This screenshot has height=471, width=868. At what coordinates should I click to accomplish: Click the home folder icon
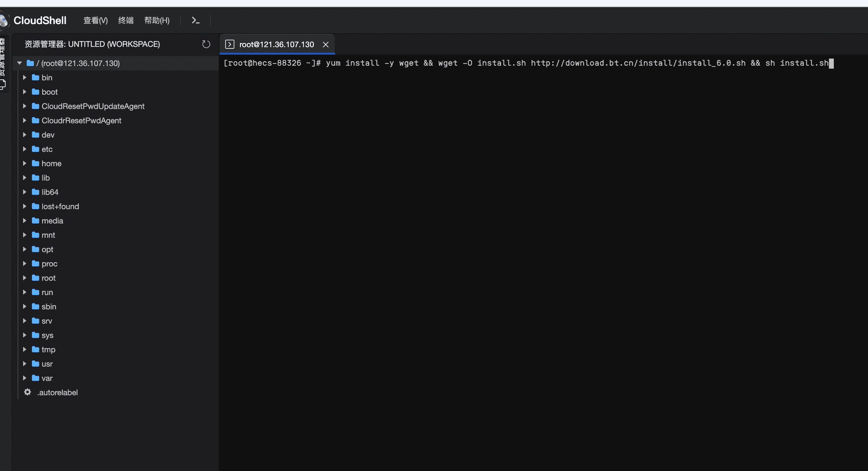[x=35, y=163]
